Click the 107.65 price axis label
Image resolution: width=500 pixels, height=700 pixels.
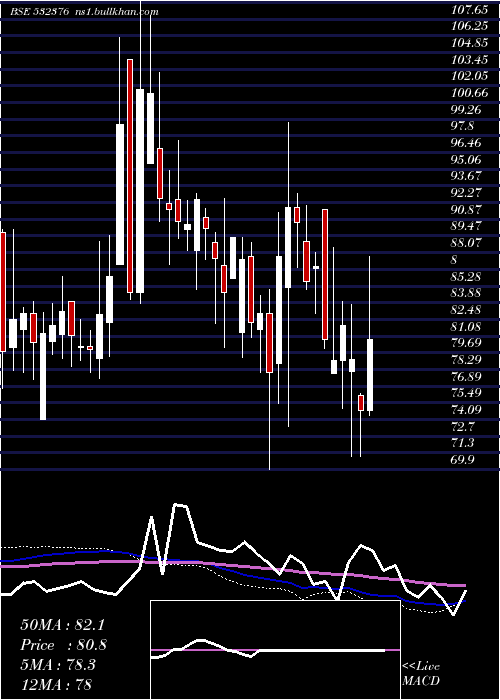[468, 9]
